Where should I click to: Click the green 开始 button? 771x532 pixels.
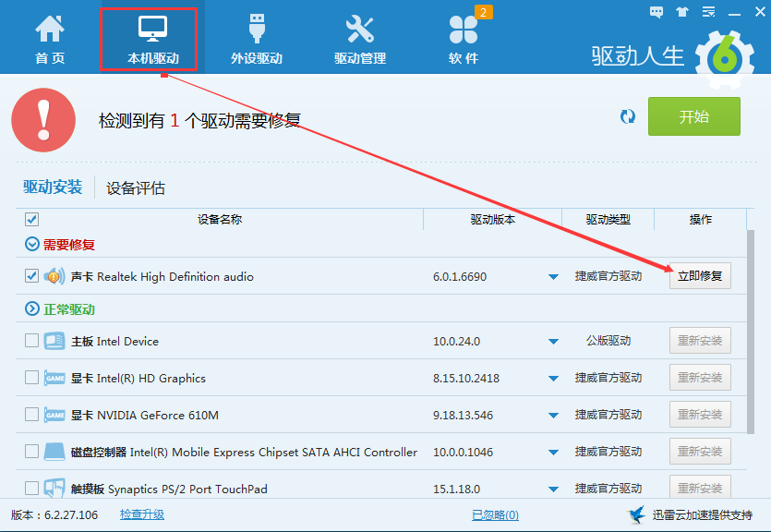tap(693, 116)
